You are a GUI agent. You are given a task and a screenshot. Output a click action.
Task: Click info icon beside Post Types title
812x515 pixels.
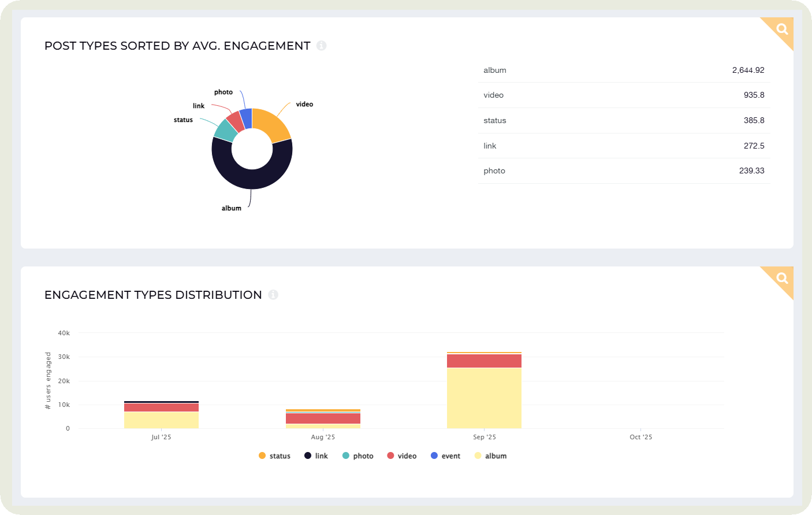click(x=322, y=46)
